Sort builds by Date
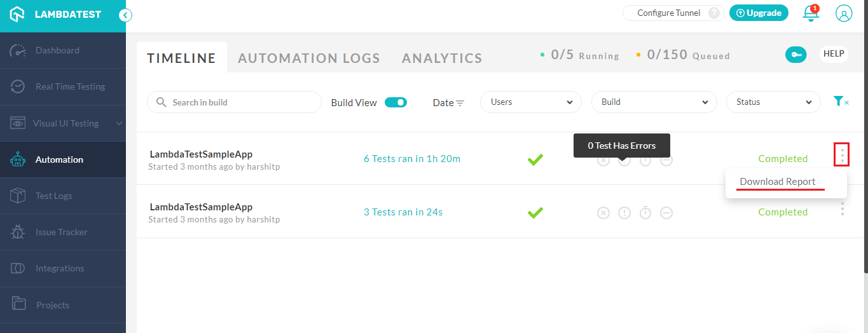The image size is (868, 333). (448, 103)
